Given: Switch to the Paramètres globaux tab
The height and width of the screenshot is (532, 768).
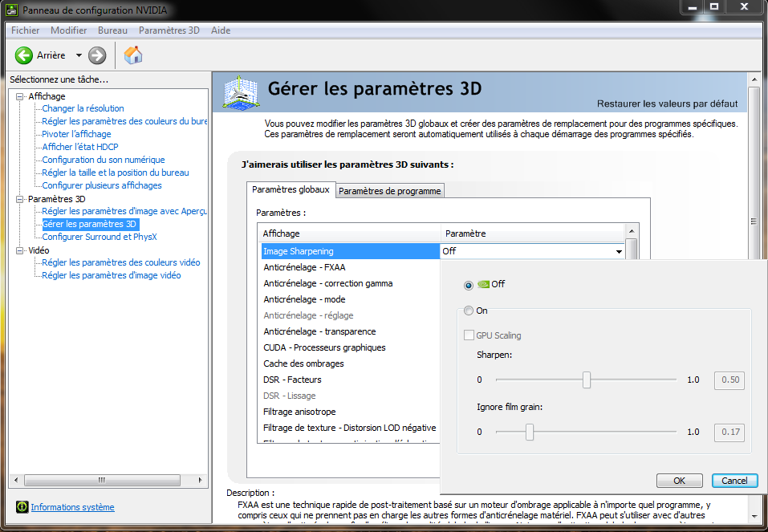Looking at the screenshot, I should (291, 189).
